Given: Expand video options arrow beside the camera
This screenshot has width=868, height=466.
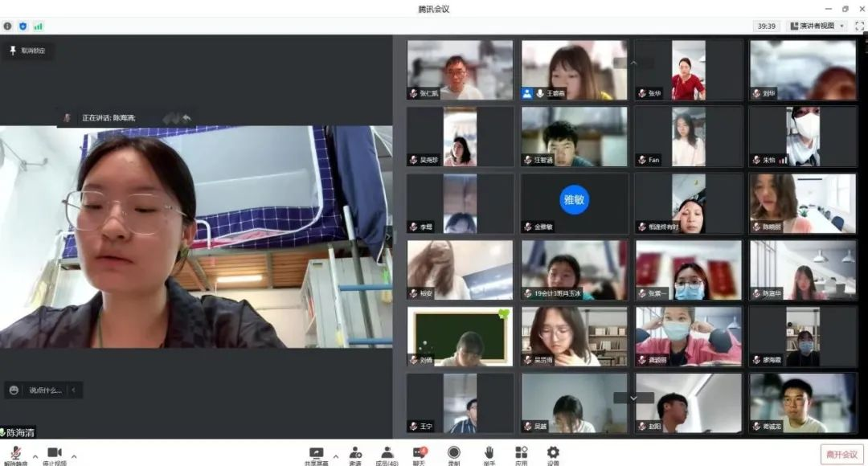Looking at the screenshot, I should (x=74, y=456).
